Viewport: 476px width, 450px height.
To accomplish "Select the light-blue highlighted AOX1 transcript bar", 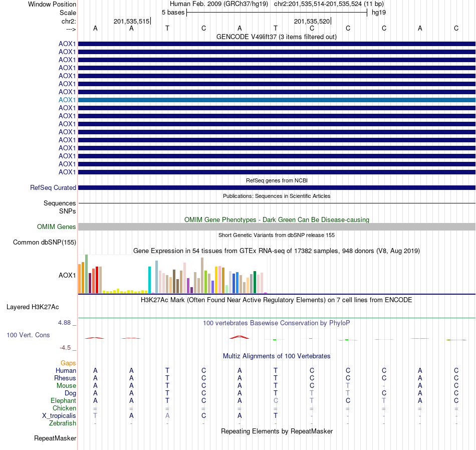I will pos(277,100).
